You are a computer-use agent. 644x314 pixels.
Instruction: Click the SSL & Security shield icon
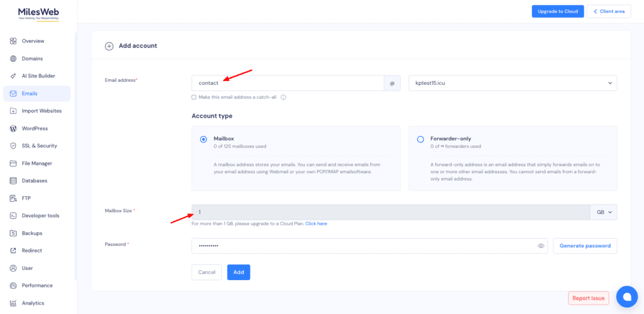pos(13,146)
